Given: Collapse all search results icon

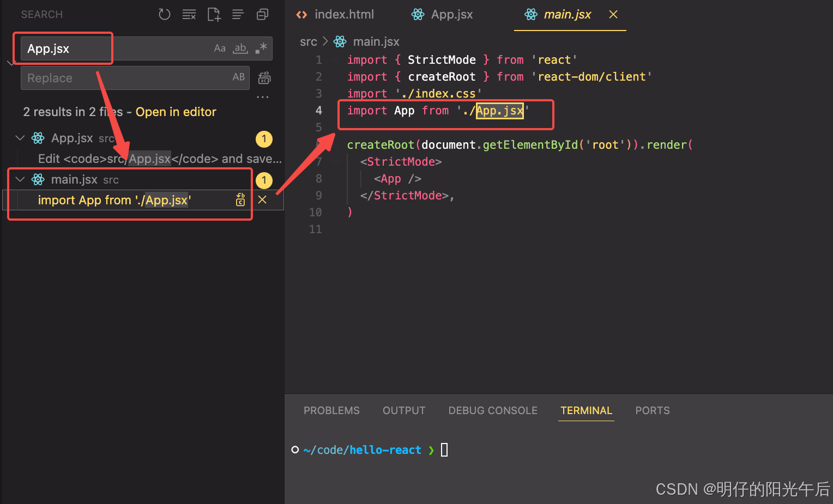Looking at the screenshot, I should [262, 15].
